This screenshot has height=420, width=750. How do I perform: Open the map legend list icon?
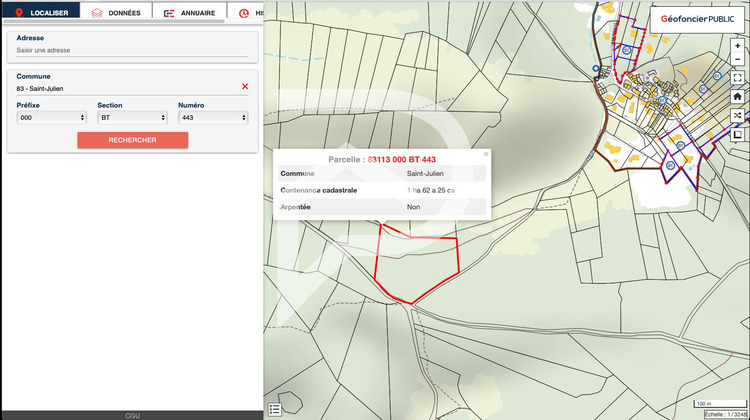click(275, 408)
